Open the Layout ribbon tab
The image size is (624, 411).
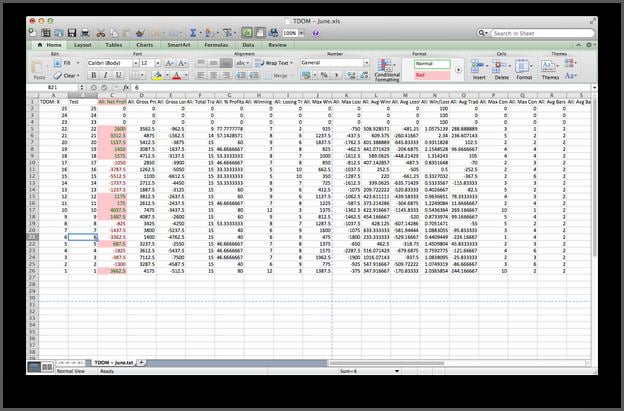(82, 45)
